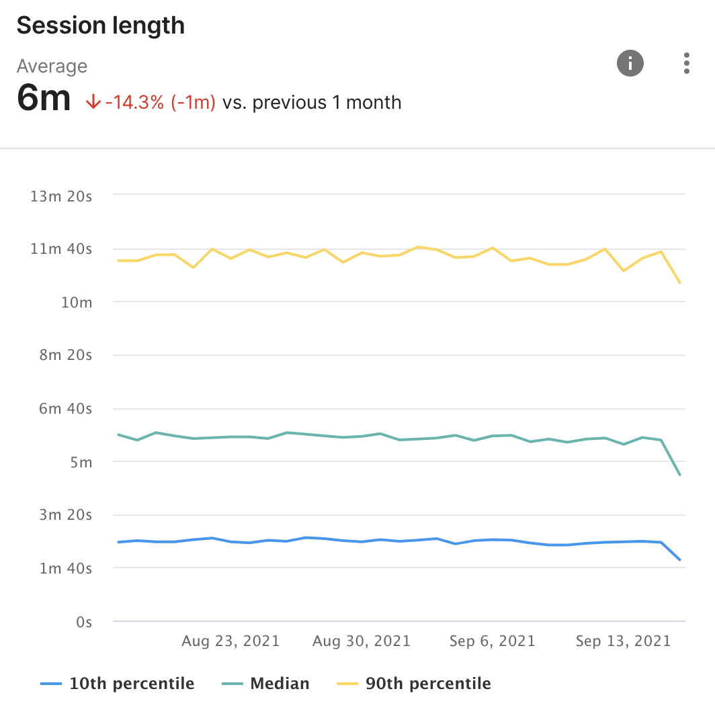Select the Sep 13, 2021 axis date

click(x=623, y=641)
